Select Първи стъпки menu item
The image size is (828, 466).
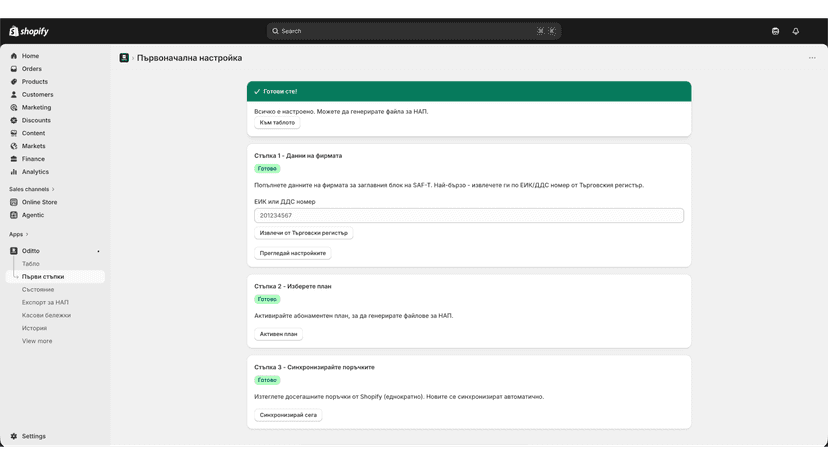(x=55, y=277)
